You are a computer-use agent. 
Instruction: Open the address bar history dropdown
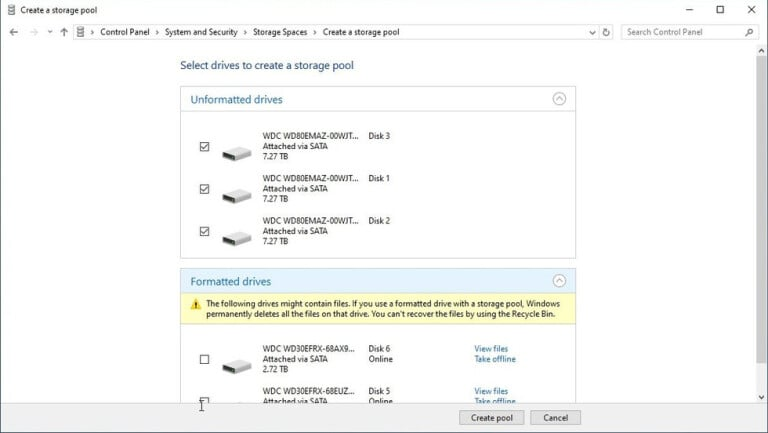pos(590,32)
